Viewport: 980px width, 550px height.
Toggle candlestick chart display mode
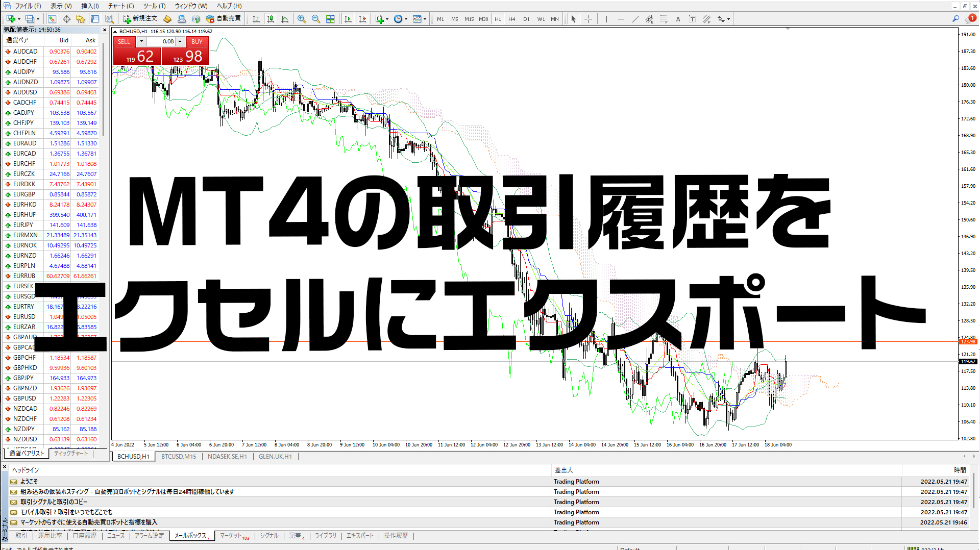pyautogui.click(x=271, y=19)
